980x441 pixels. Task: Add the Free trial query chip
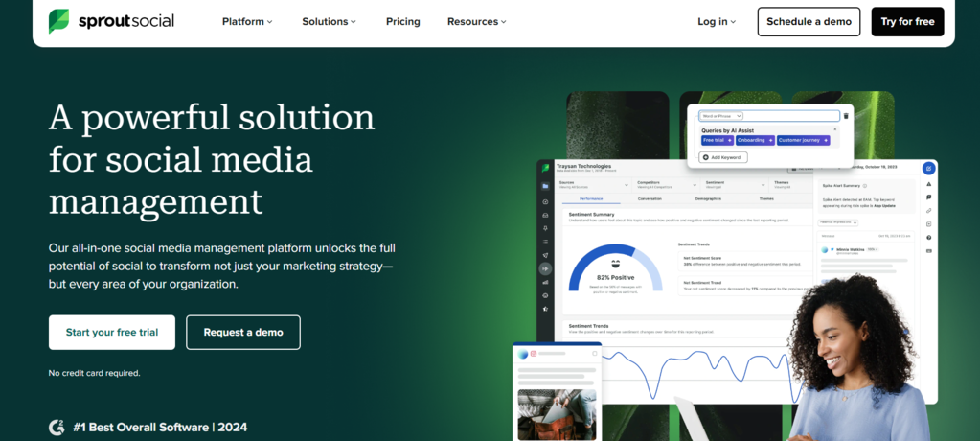coord(718,140)
